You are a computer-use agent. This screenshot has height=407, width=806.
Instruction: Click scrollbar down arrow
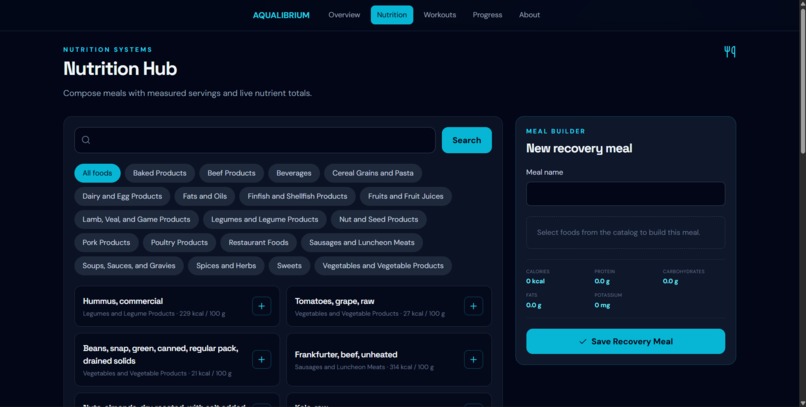[x=802, y=403]
